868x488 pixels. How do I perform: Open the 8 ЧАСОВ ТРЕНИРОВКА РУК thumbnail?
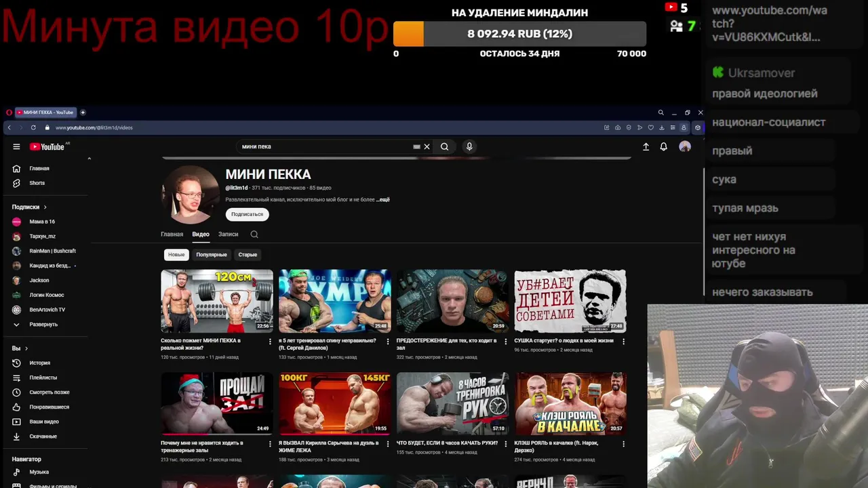[452, 403]
